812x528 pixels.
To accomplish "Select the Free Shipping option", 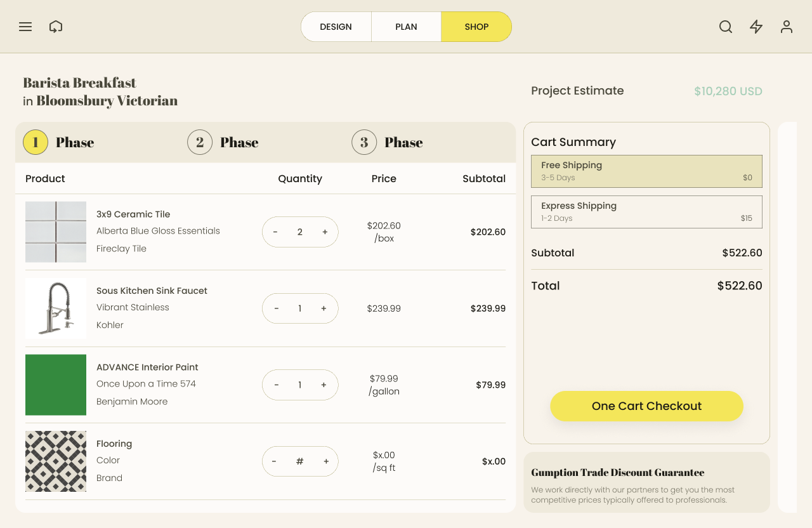I will 646,171.
